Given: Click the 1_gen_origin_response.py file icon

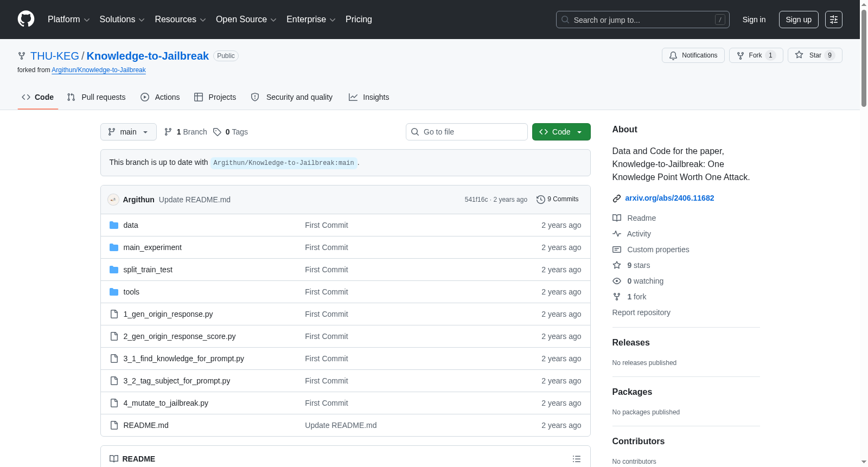Looking at the screenshot, I should [x=114, y=314].
